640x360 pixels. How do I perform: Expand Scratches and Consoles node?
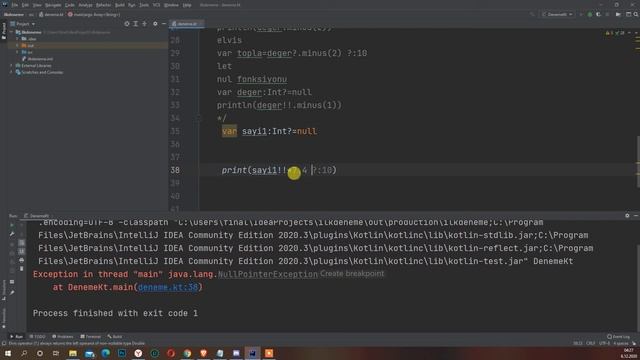click(11, 72)
